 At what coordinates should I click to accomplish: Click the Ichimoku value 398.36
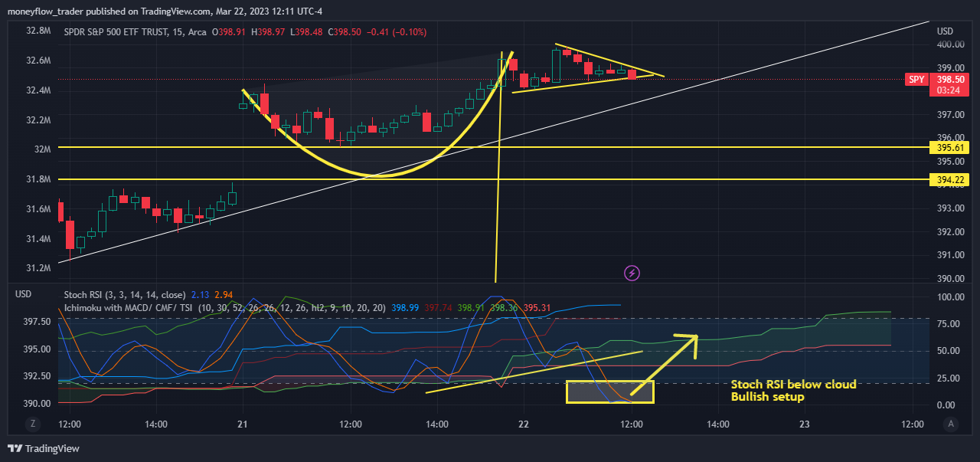pos(503,307)
